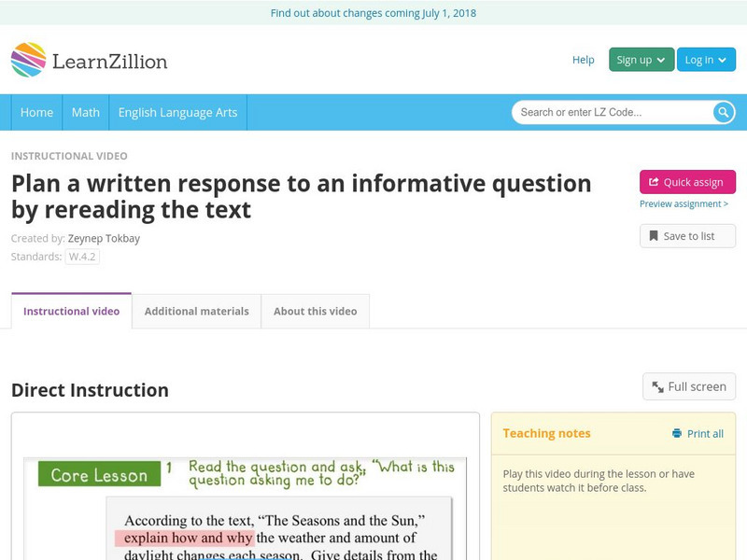Click creator name Zeynep Tokbay

pyautogui.click(x=103, y=238)
